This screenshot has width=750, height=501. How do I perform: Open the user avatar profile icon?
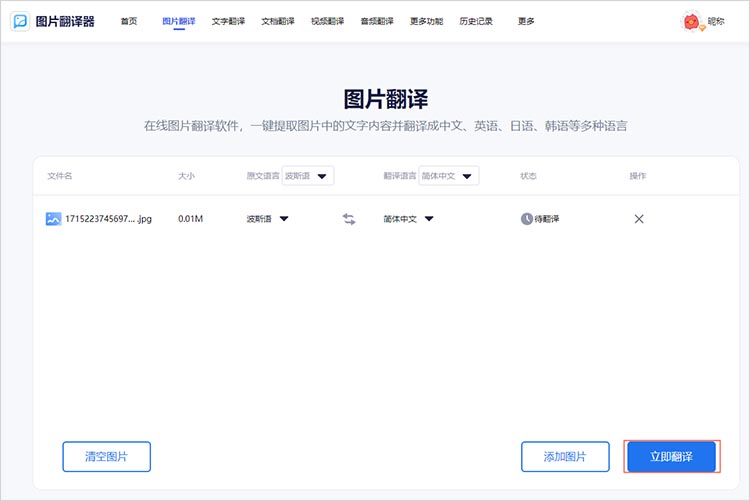[x=691, y=22]
